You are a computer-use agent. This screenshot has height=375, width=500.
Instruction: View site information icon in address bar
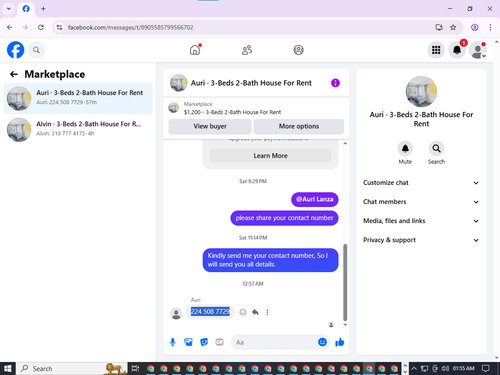coord(60,27)
